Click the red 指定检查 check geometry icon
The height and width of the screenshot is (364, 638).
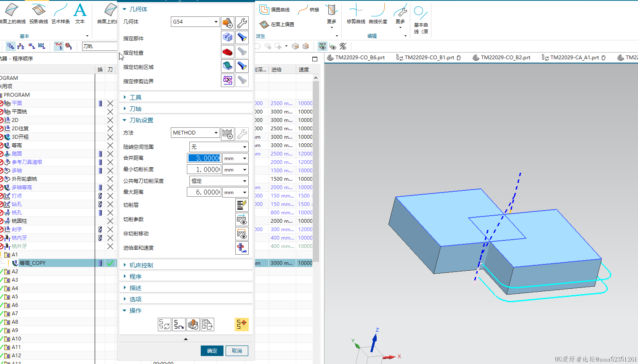point(228,52)
